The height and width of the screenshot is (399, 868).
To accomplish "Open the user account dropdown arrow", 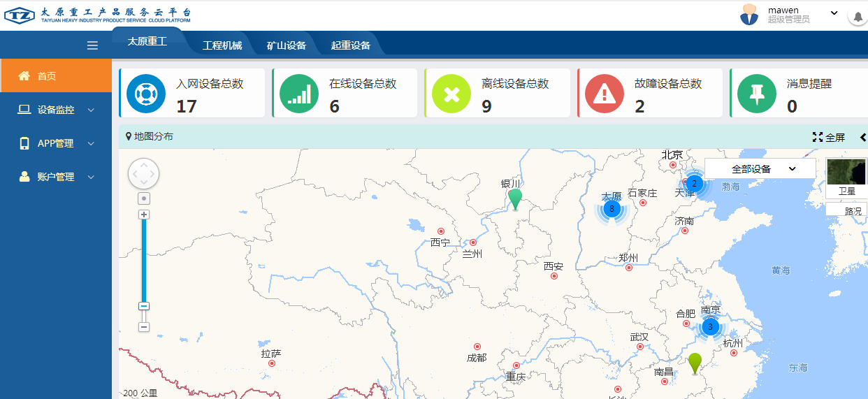I will [x=834, y=13].
